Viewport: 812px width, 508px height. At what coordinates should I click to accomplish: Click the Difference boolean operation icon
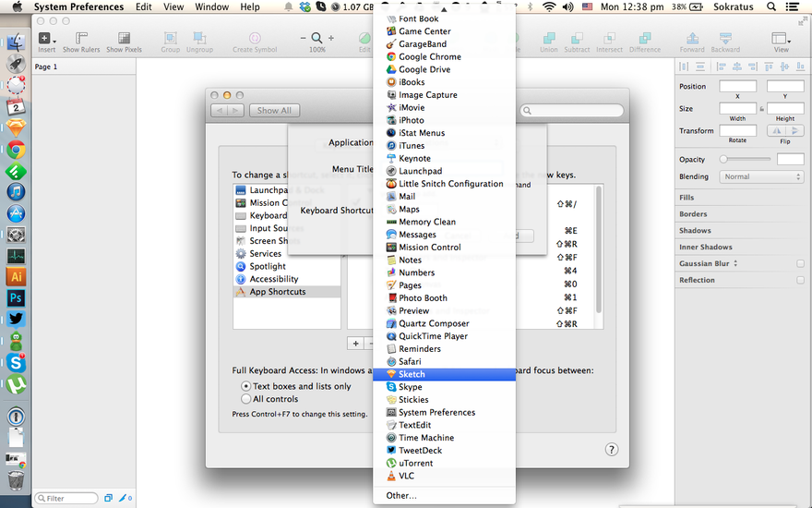[x=645, y=42]
